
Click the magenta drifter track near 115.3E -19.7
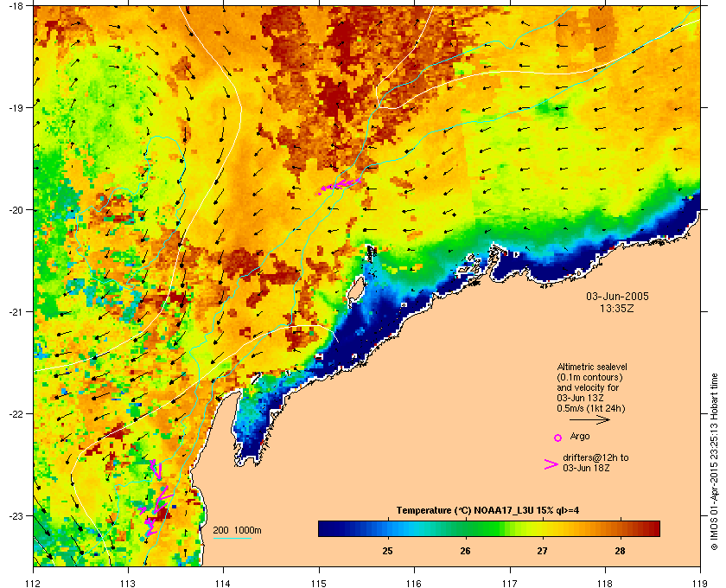coord(341,185)
